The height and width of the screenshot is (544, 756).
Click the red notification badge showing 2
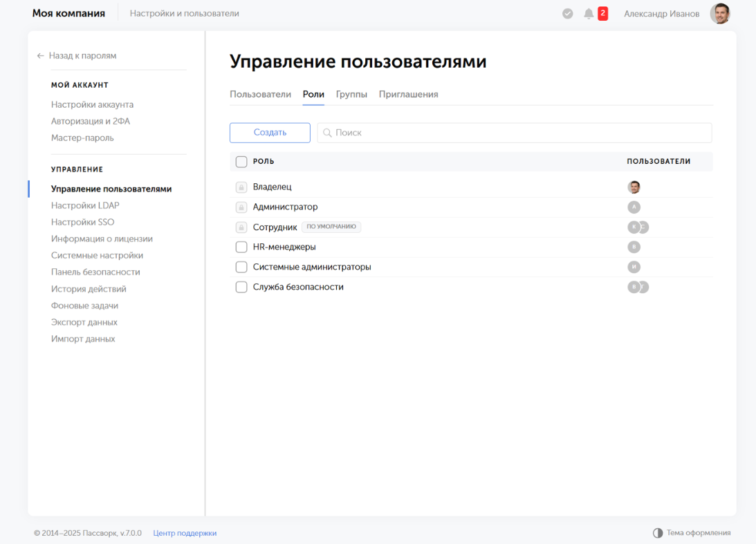click(602, 14)
